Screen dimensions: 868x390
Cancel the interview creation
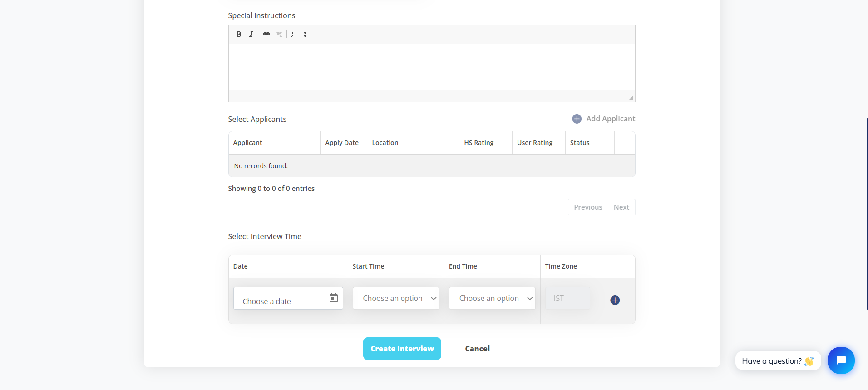[477, 349]
